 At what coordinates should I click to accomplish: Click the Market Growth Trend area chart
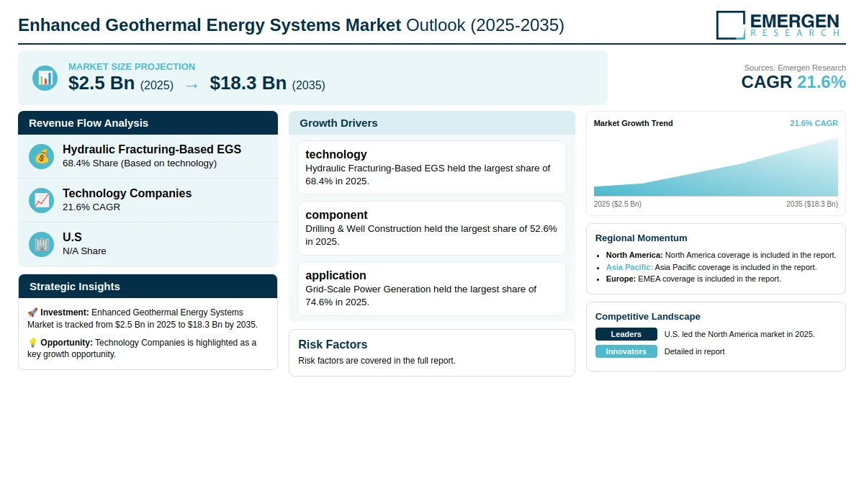pyautogui.click(x=716, y=167)
